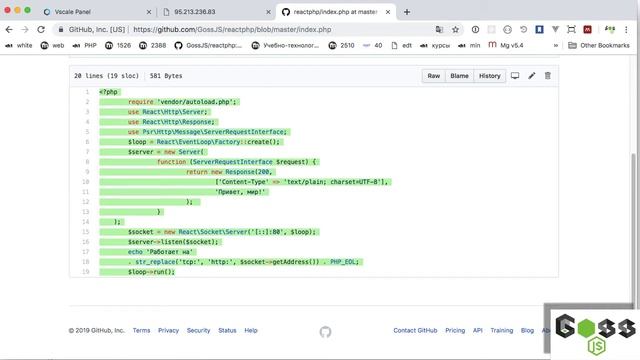The width and height of the screenshot is (640, 360).
Task: Click the History button
Action: (x=489, y=76)
